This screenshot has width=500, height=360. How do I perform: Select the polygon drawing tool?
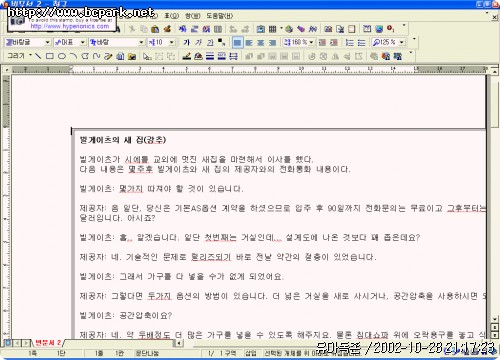tap(85, 56)
